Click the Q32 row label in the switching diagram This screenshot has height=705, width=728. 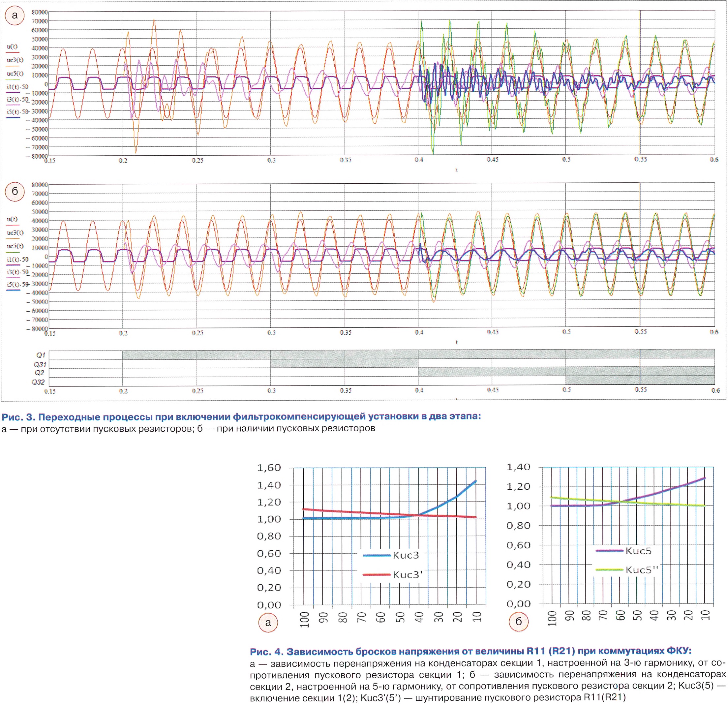(38, 382)
